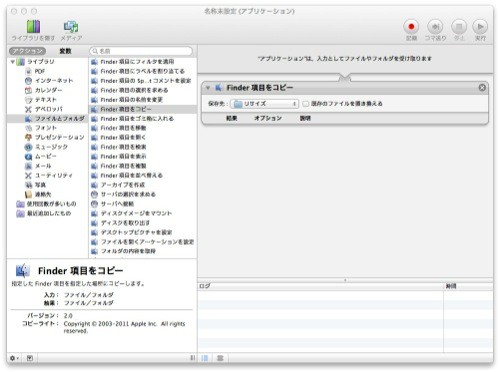Show the log list view icon
Screen dimensions: 500x372
tap(205, 358)
